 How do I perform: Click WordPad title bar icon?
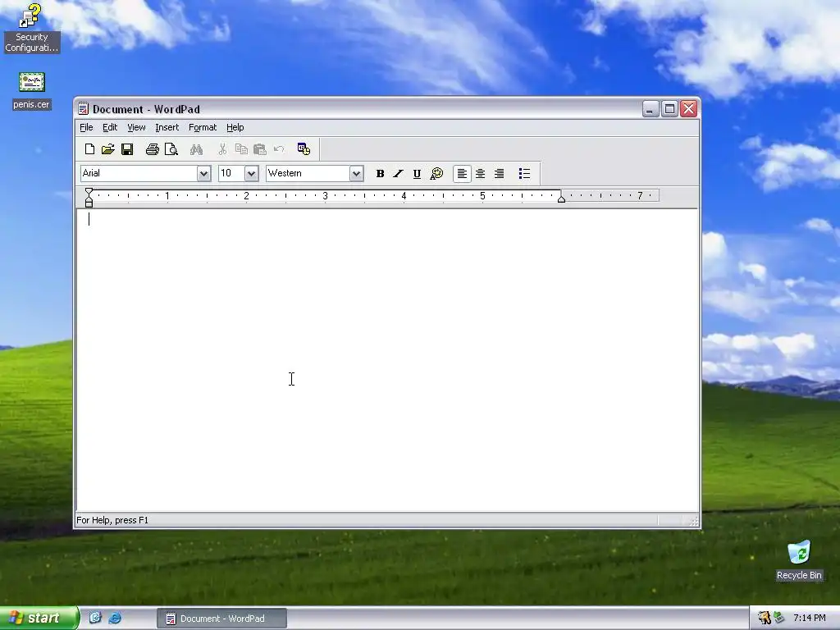83,109
